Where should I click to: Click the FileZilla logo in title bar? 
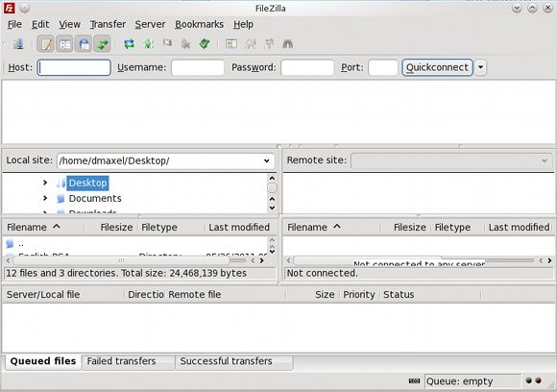9,8
